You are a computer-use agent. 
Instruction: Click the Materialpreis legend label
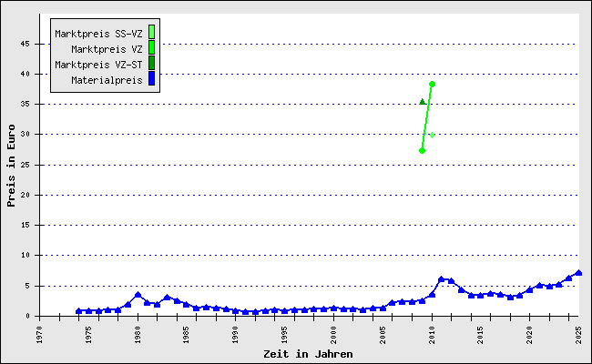tap(107, 80)
